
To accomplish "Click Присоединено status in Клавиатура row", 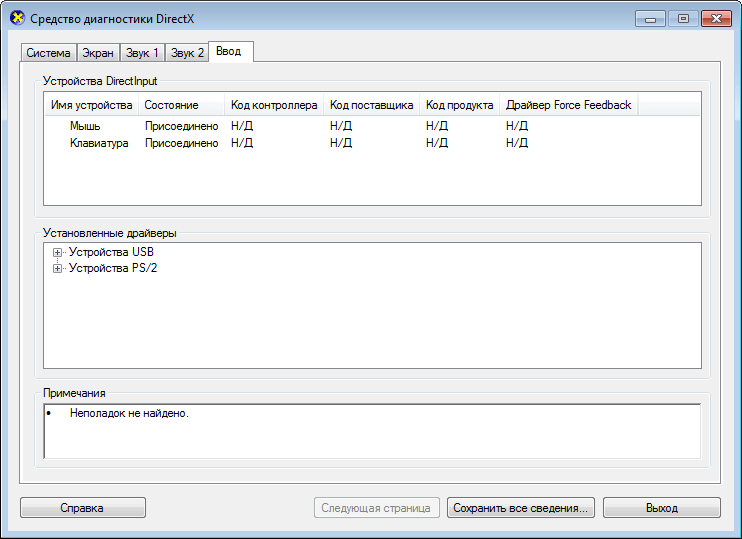I will pos(182,143).
